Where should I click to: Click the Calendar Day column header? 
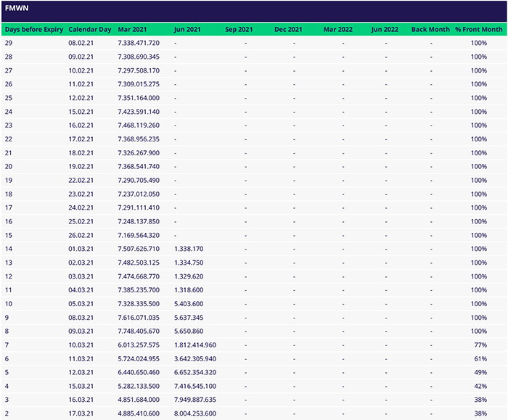(x=90, y=30)
